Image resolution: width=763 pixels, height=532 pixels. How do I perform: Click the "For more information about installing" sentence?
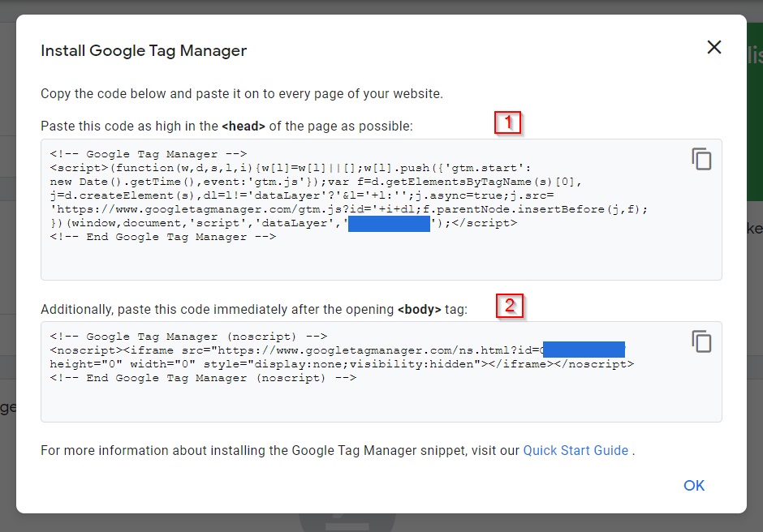pyautogui.click(x=338, y=450)
